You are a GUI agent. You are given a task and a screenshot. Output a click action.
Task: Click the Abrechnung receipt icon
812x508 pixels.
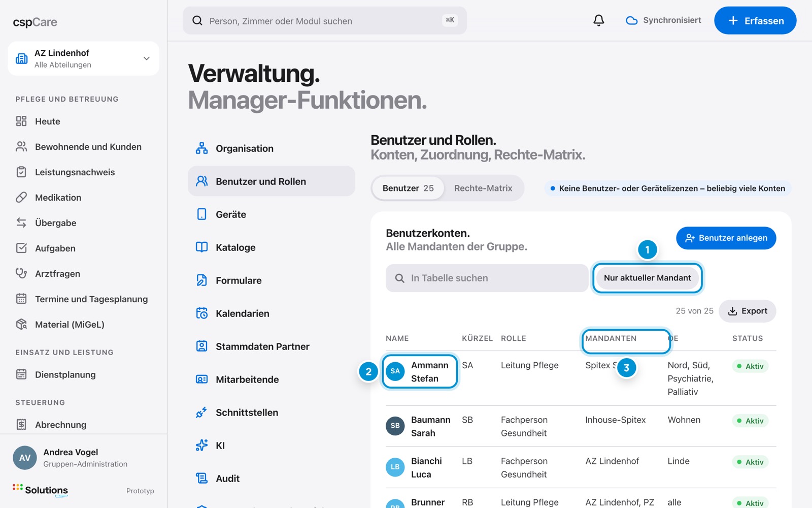tap(21, 425)
